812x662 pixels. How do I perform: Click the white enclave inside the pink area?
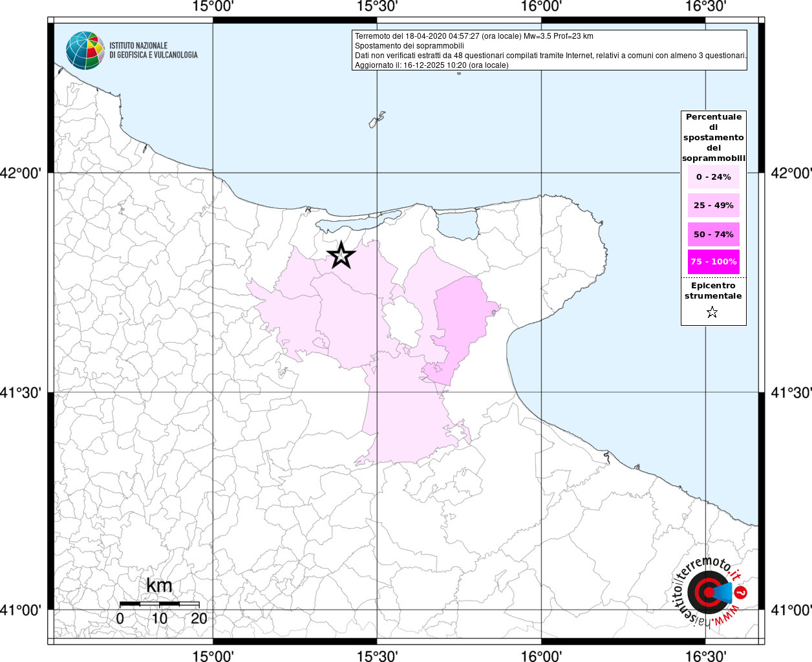click(x=401, y=321)
